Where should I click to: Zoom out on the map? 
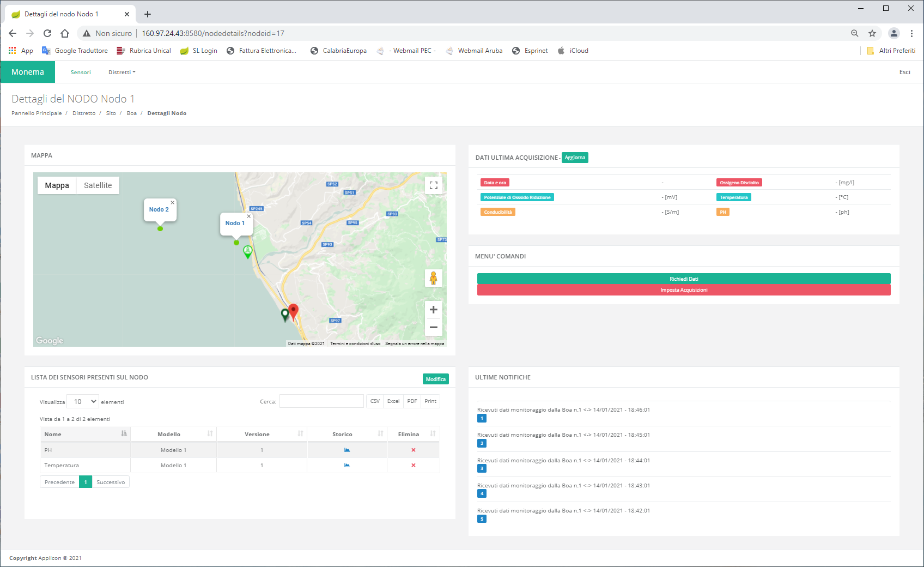pyautogui.click(x=434, y=327)
